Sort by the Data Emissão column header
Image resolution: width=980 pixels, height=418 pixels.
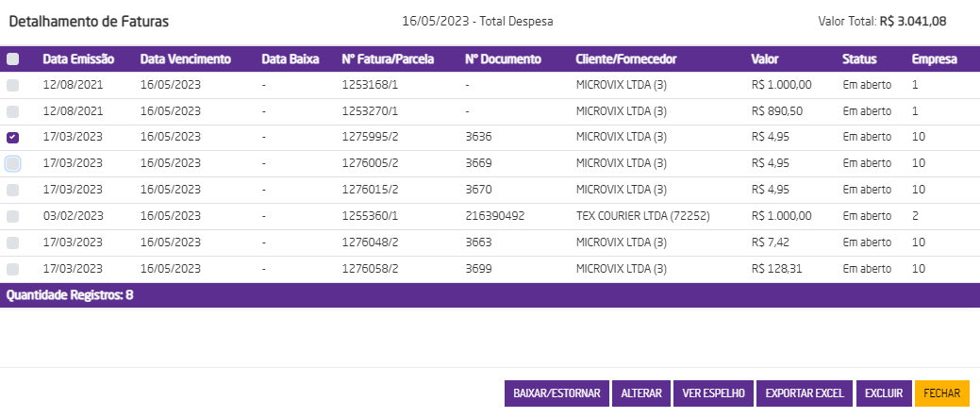[78, 59]
